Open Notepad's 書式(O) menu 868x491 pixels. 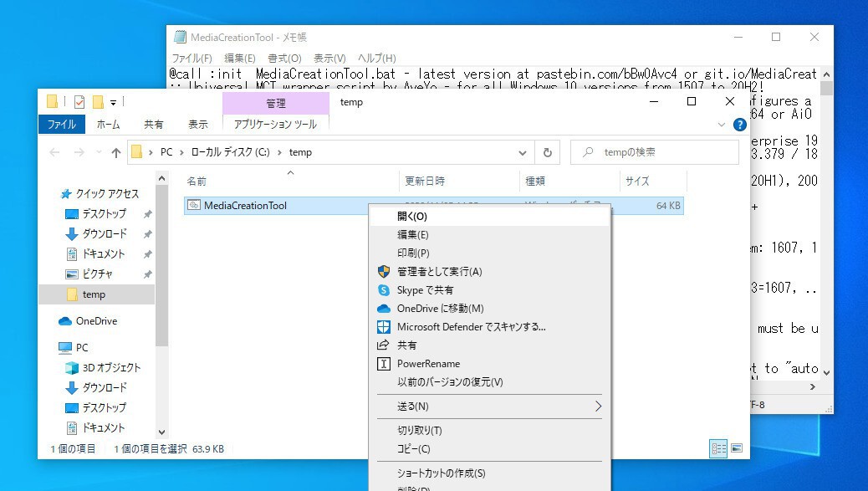[x=284, y=58]
